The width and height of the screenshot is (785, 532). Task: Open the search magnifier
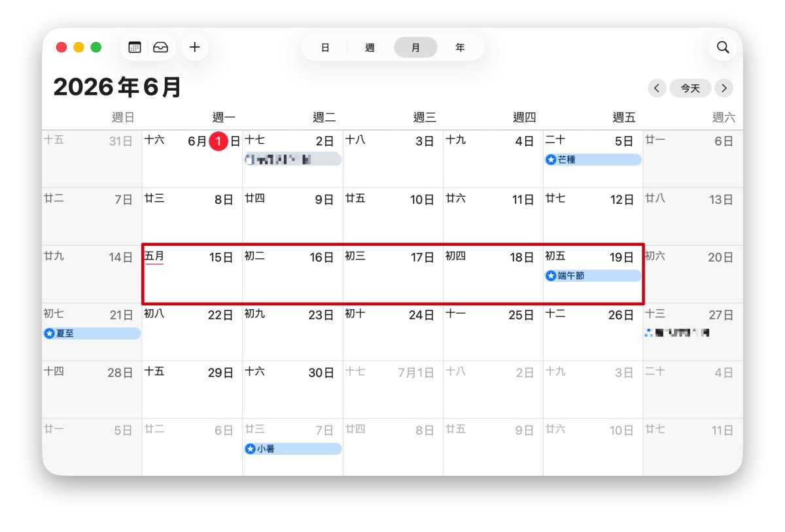coord(723,47)
